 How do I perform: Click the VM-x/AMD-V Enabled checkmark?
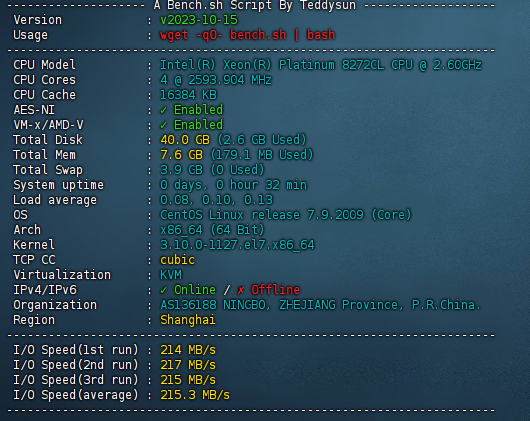pos(164,125)
